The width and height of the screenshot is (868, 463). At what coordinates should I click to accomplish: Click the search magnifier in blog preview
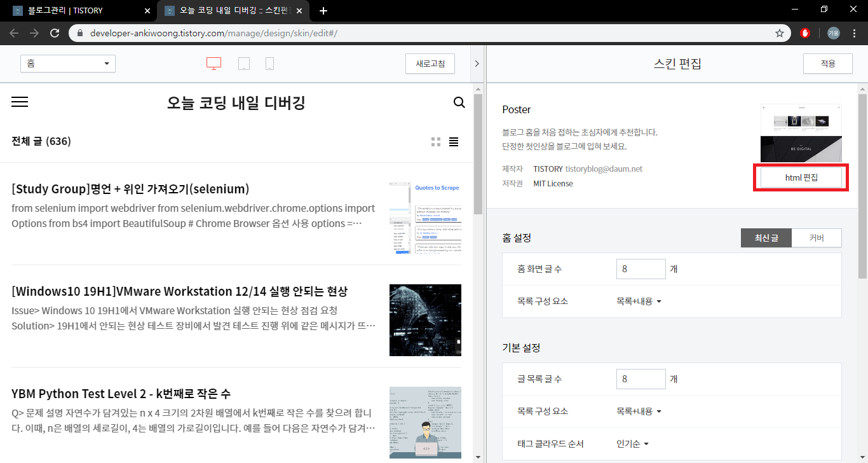[459, 102]
